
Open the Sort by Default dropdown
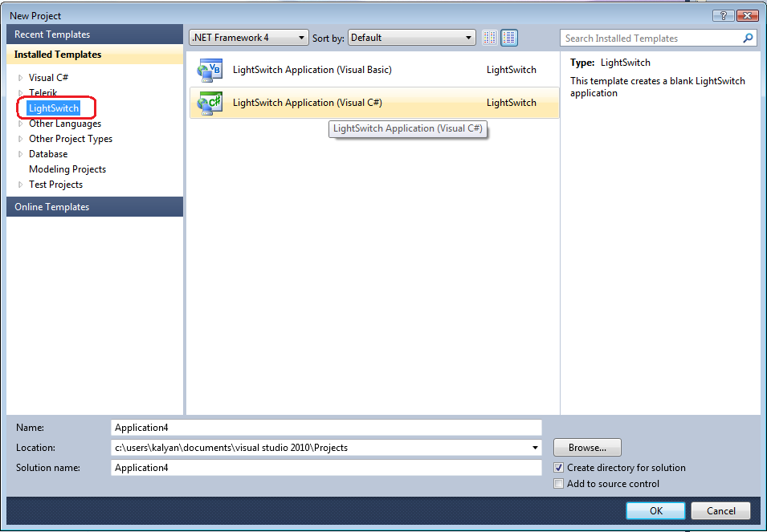pyautogui.click(x=411, y=38)
